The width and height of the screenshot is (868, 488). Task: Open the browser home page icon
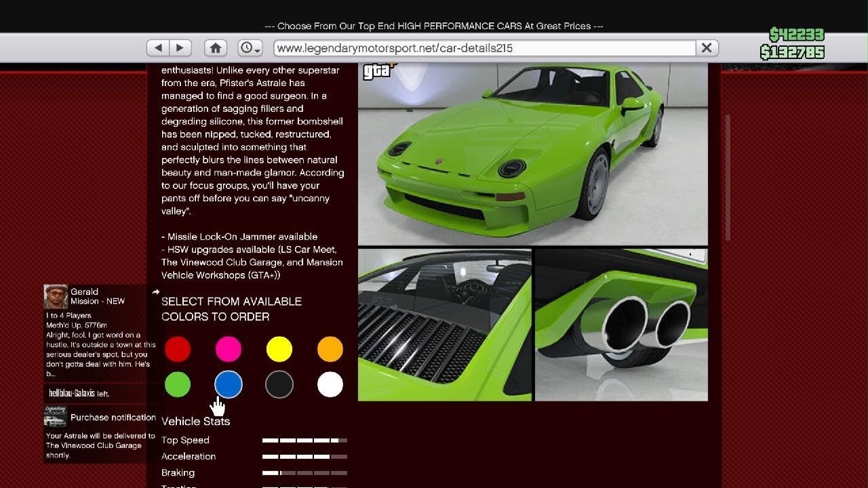pos(216,47)
